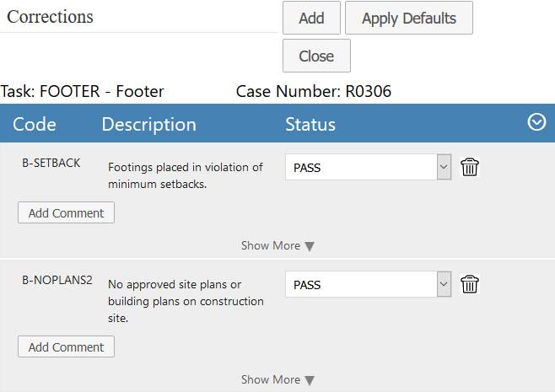Viewport: 555px width, 392px height.
Task: Click the Description column header
Action: tap(148, 125)
